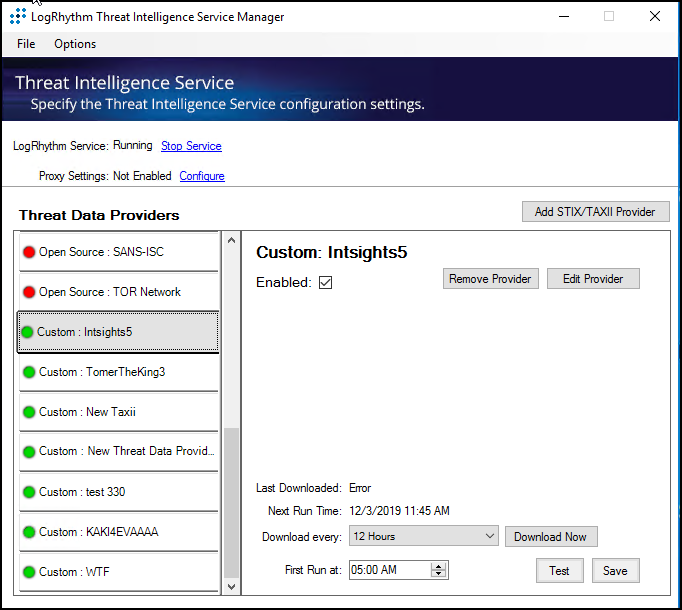Click green status dot beside New Taxii

[x=29, y=412]
